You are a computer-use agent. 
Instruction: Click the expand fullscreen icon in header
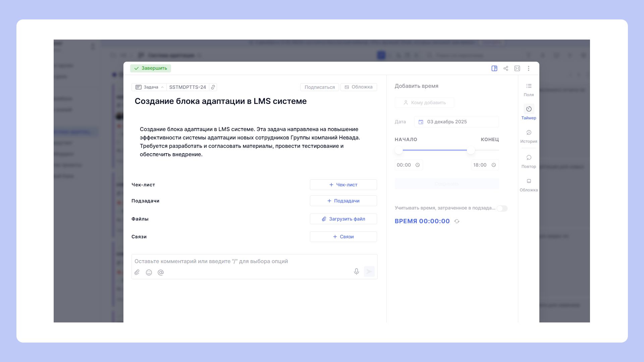pos(517,68)
